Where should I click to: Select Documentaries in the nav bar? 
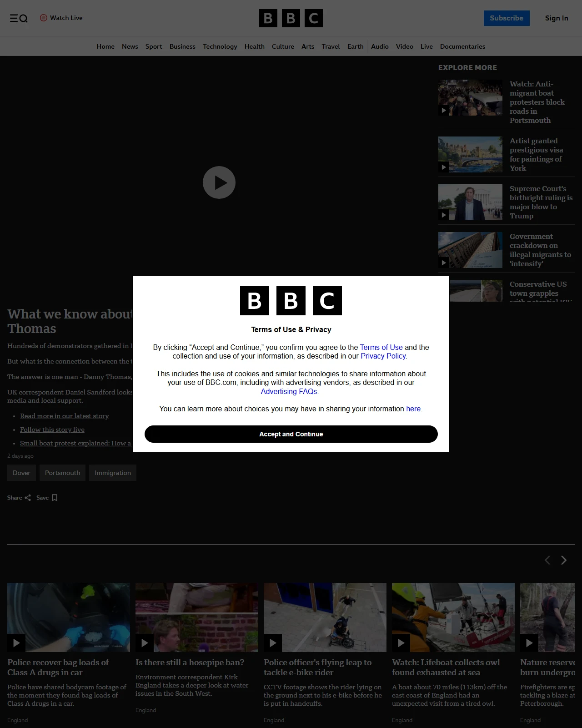click(462, 46)
